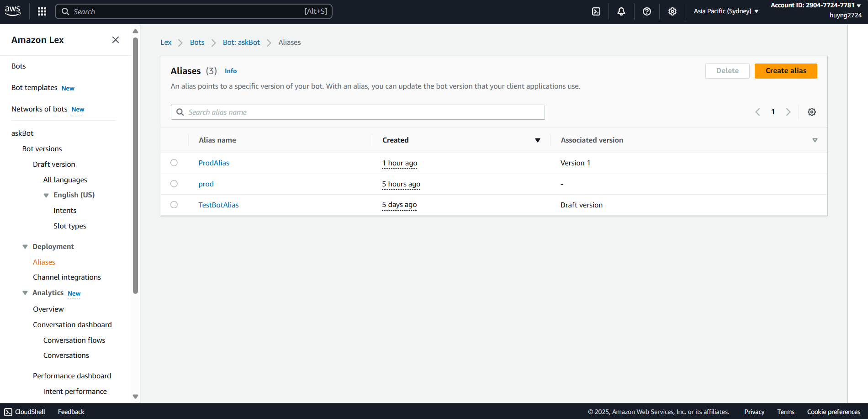
Task: Open the Asia Pacific (Sydney) region dropdown
Action: [x=726, y=11]
